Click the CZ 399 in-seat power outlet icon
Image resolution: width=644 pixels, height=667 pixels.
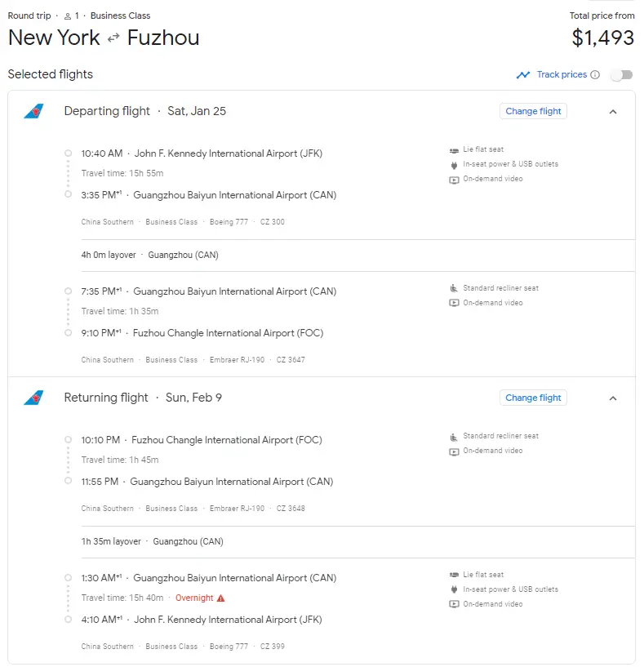(x=455, y=589)
